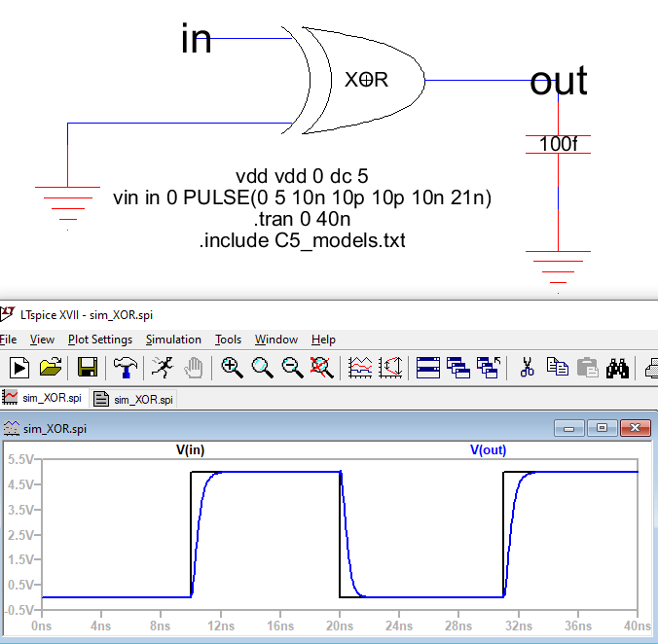
Task: Click the tile windows toolbar icon
Action: [428, 367]
